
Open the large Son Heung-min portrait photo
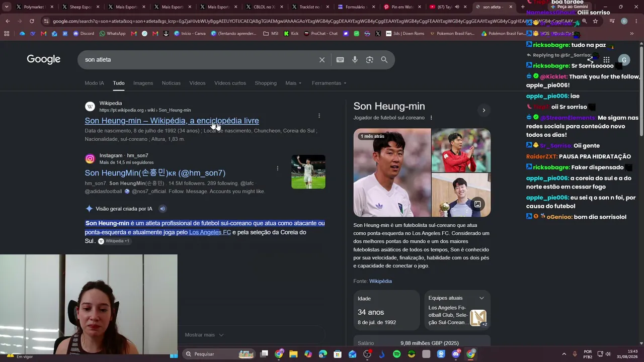click(x=392, y=172)
